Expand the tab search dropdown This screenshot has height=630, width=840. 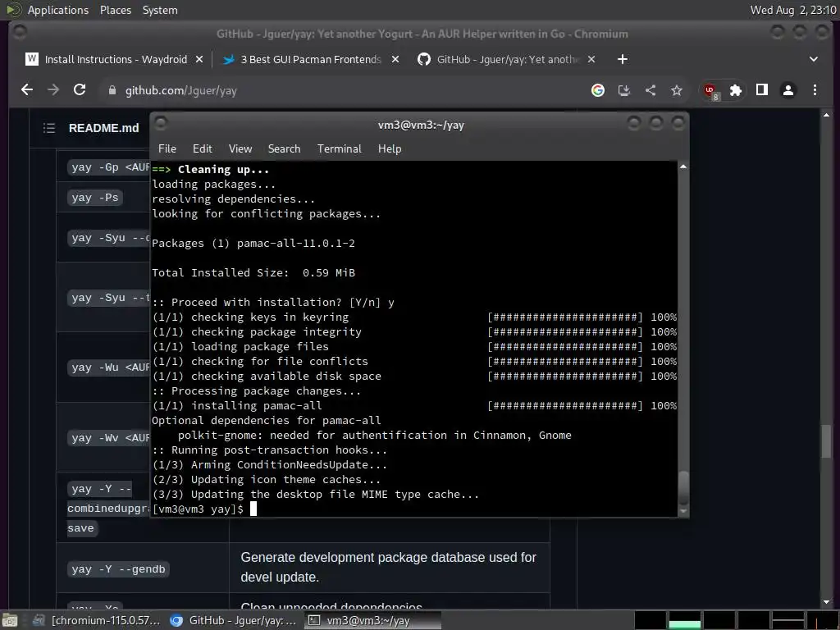pyautogui.click(x=813, y=59)
